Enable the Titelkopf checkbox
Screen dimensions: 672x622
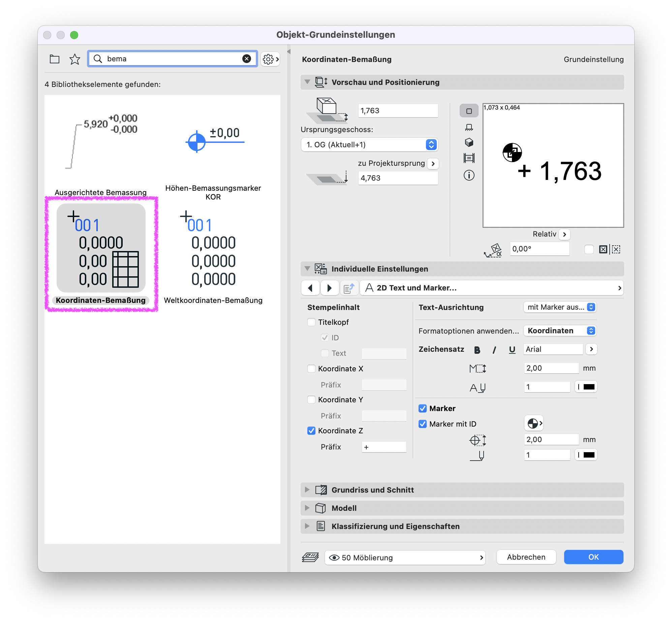click(x=311, y=322)
